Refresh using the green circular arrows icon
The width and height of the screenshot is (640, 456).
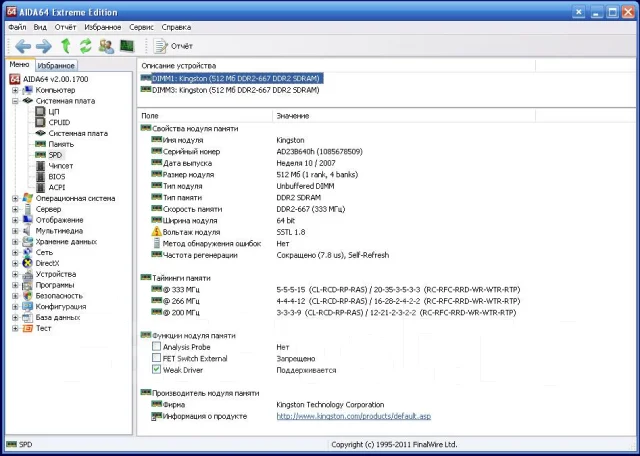[85, 46]
